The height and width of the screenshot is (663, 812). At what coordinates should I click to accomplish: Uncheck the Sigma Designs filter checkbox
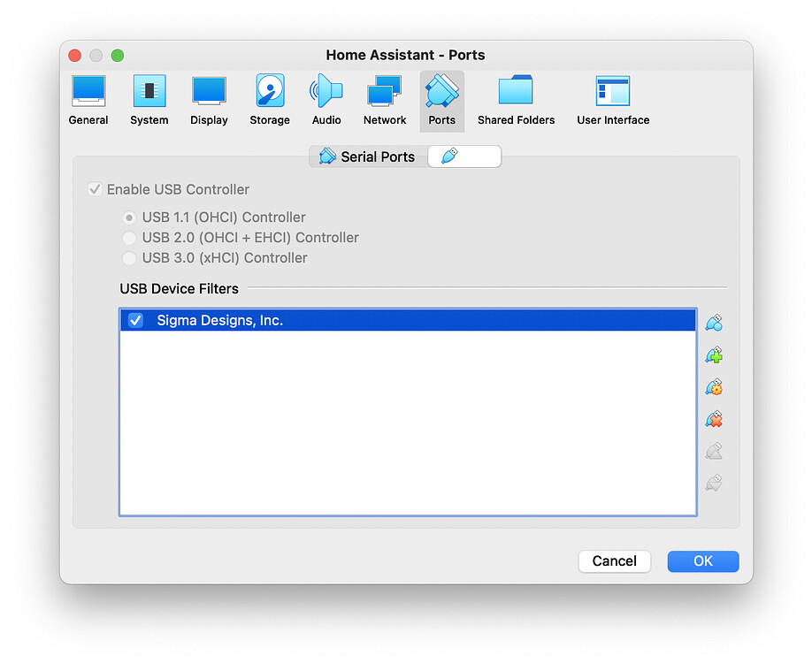coord(134,320)
